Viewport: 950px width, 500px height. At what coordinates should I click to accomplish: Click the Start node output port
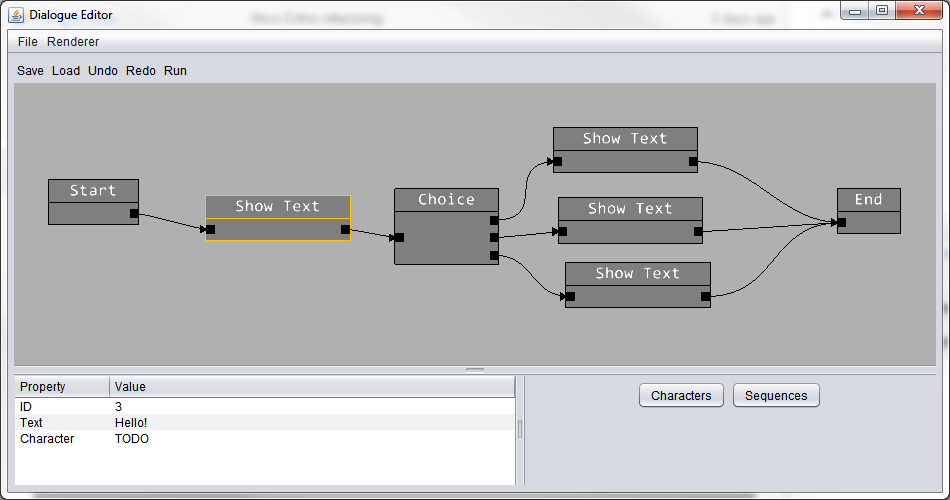click(134, 213)
